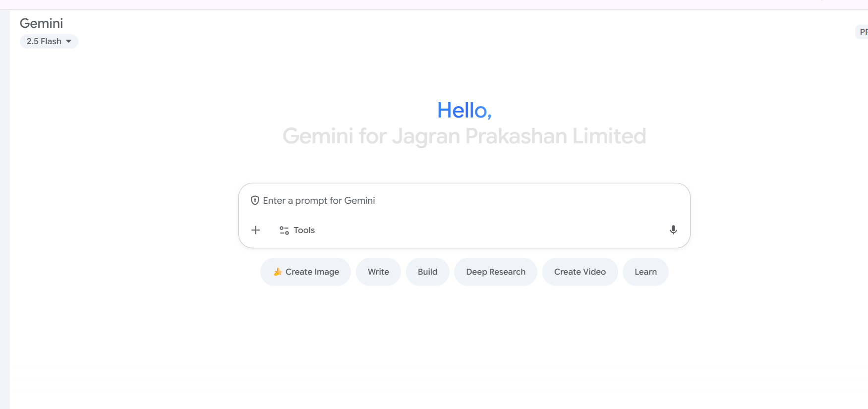868x409 pixels.
Task: Click the shield privacy icon in prompt box
Action: [255, 200]
